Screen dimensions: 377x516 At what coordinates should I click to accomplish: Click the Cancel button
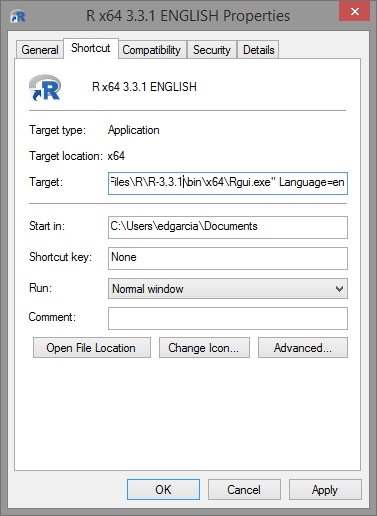pyautogui.click(x=244, y=490)
